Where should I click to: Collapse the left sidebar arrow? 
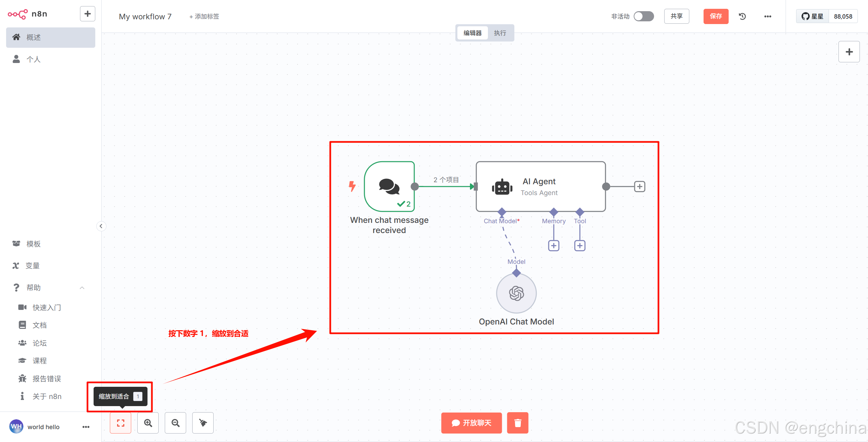point(101,226)
